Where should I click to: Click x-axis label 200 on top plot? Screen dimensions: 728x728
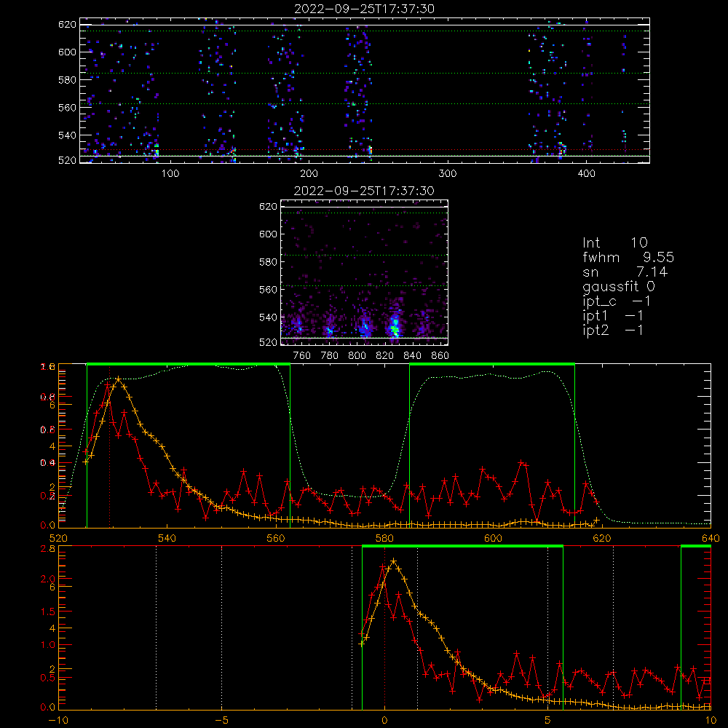pos(309,174)
